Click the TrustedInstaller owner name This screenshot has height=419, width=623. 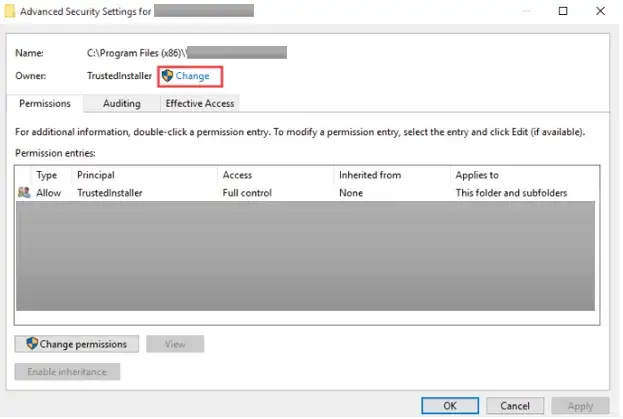(x=119, y=76)
